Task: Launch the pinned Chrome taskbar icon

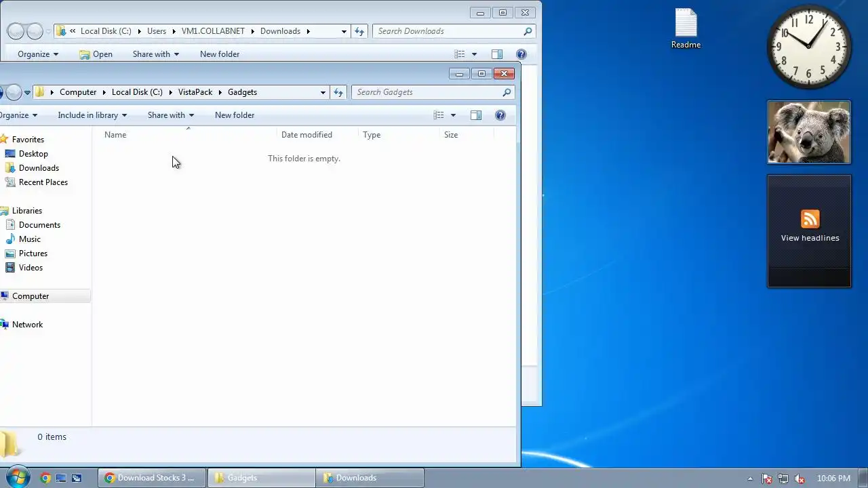Action: (x=45, y=478)
